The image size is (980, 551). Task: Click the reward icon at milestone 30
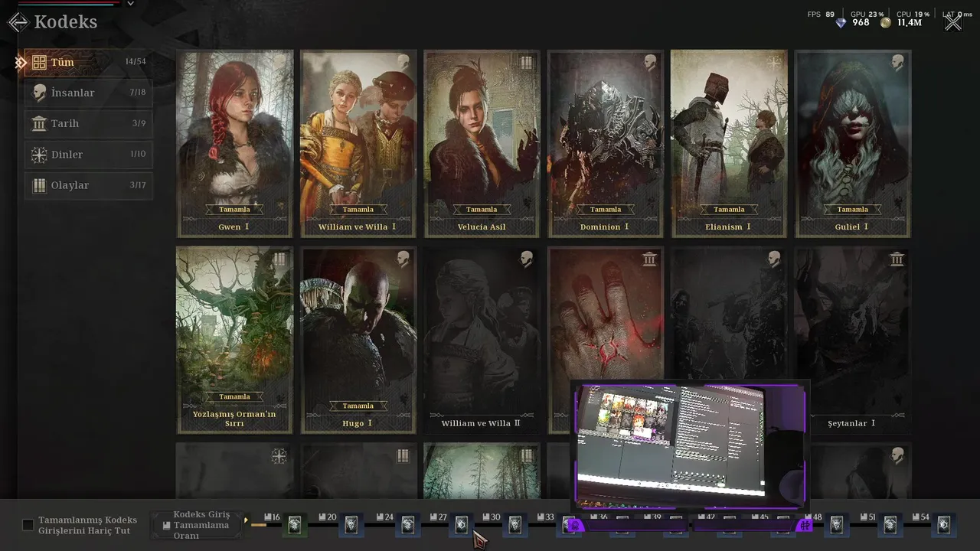pos(515,525)
